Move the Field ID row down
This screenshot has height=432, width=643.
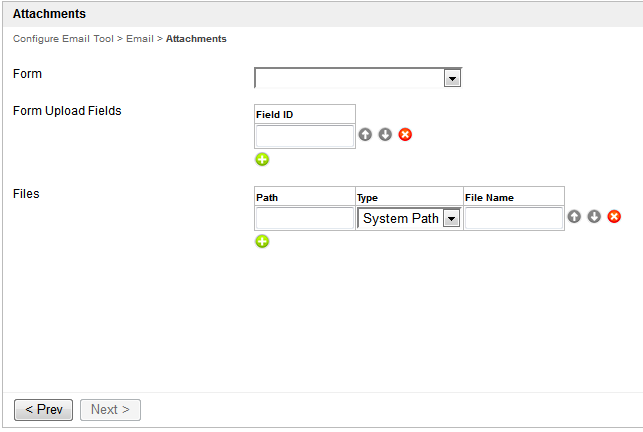[x=385, y=135]
